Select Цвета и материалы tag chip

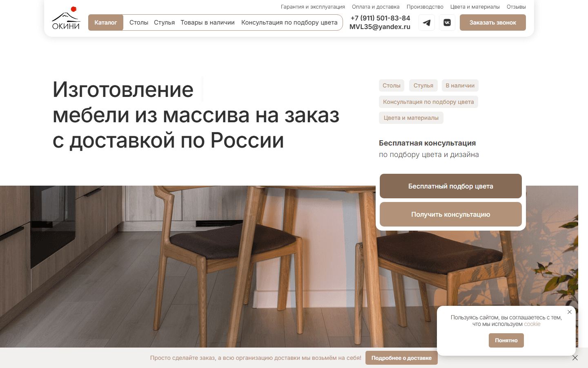[x=411, y=118]
